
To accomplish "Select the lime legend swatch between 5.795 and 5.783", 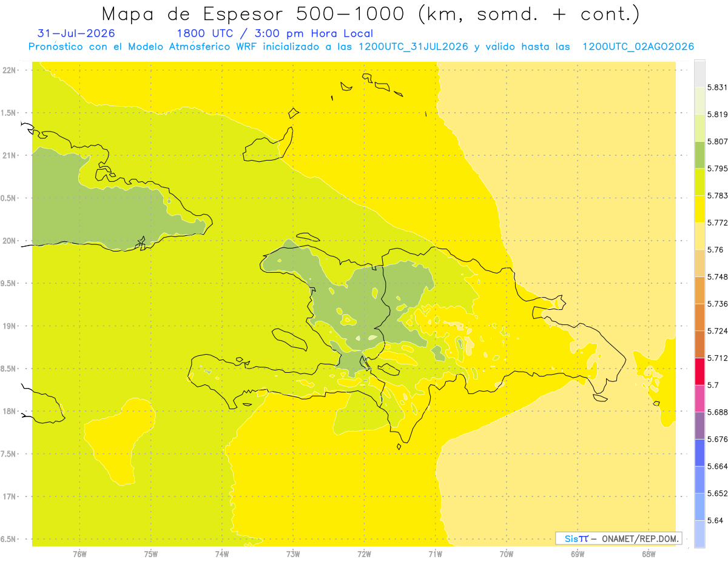I will point(699,182).
